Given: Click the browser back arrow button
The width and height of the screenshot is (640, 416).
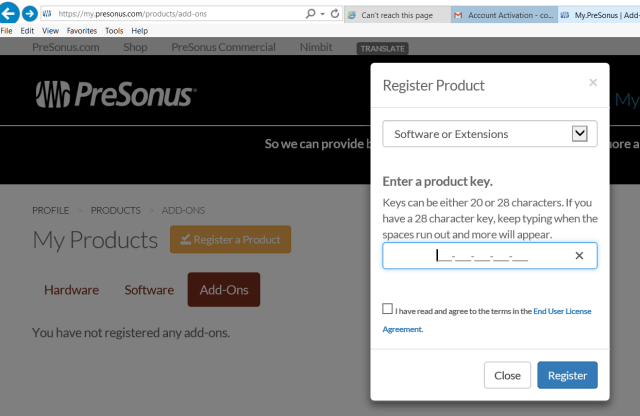Looking at the screenshot, I should 10,14.
